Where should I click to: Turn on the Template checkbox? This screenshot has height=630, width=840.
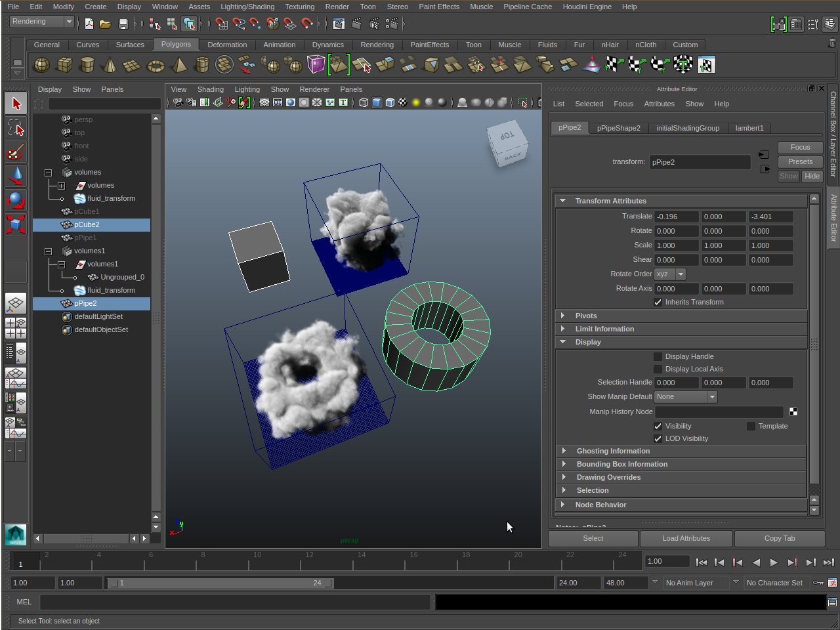[751, 427]
